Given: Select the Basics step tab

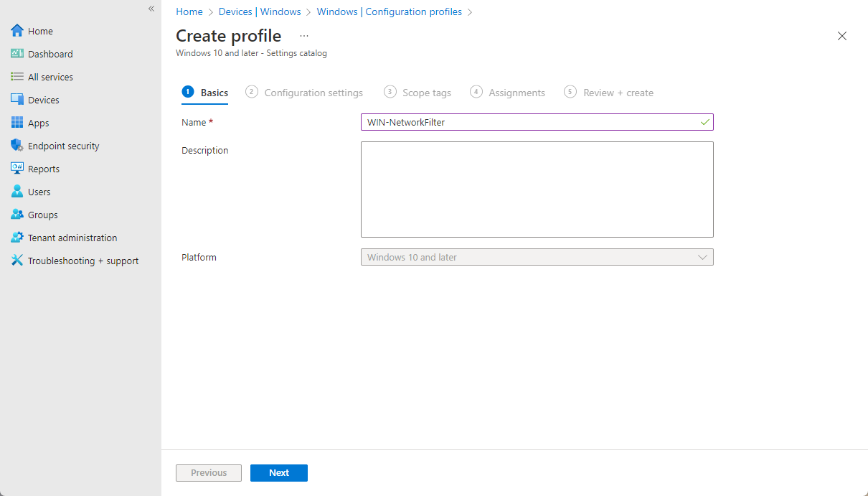Looking at the screenshot, I should (205, 93).
